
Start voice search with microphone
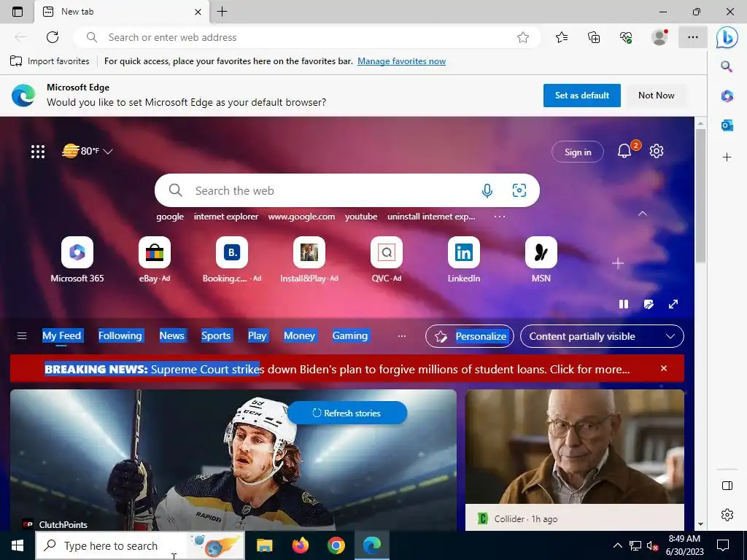click(487, 190)
